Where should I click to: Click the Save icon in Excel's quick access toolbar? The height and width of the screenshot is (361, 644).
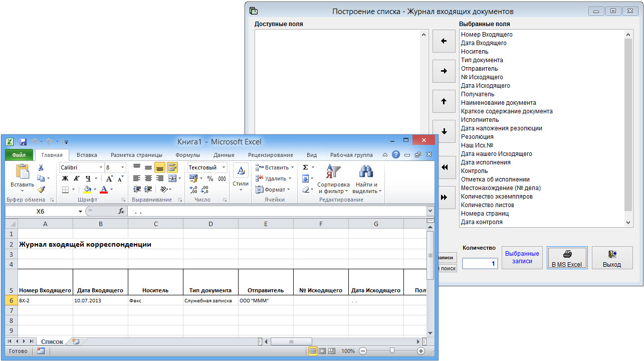click(x=23, y=142)
